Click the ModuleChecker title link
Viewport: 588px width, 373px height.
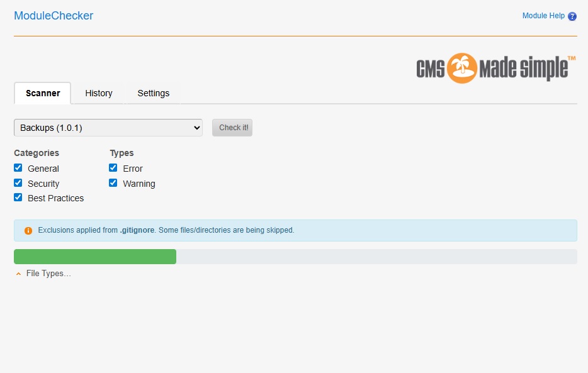54,16
